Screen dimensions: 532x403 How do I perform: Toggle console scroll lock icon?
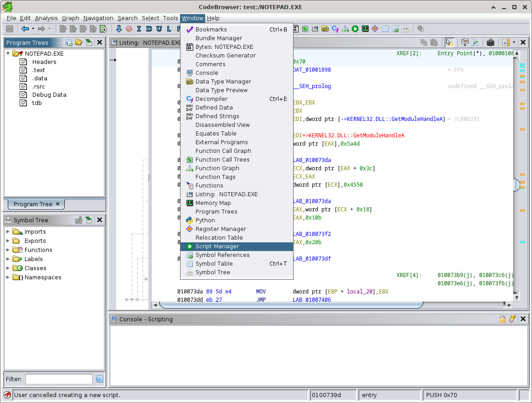coord(502,319)
